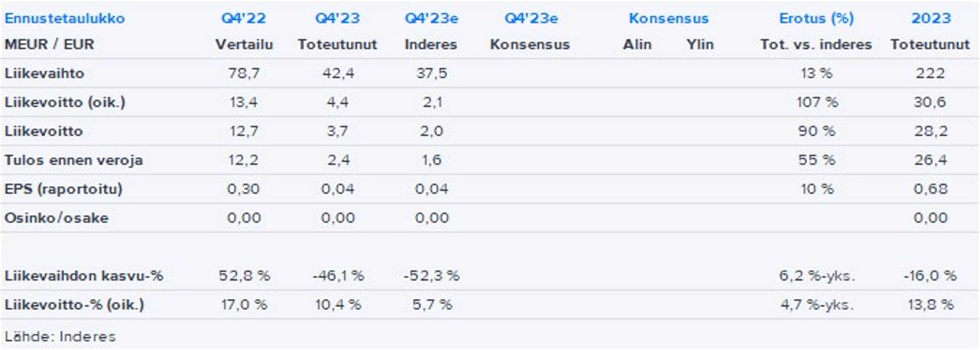Select the Q4'22 column header
Screen dimensions: 980x350
pyautogui.click(x=243, y=18)
